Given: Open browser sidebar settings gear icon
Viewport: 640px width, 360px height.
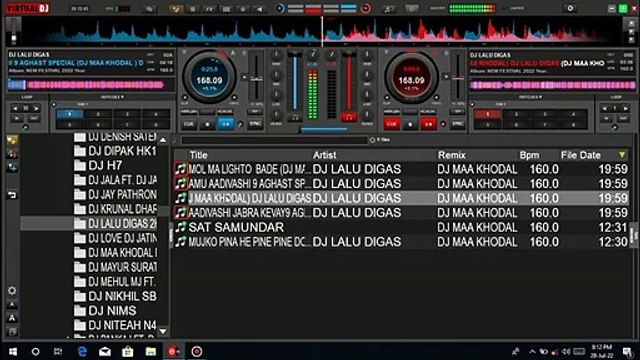Looking at the screenshot, I should [12, 291].
